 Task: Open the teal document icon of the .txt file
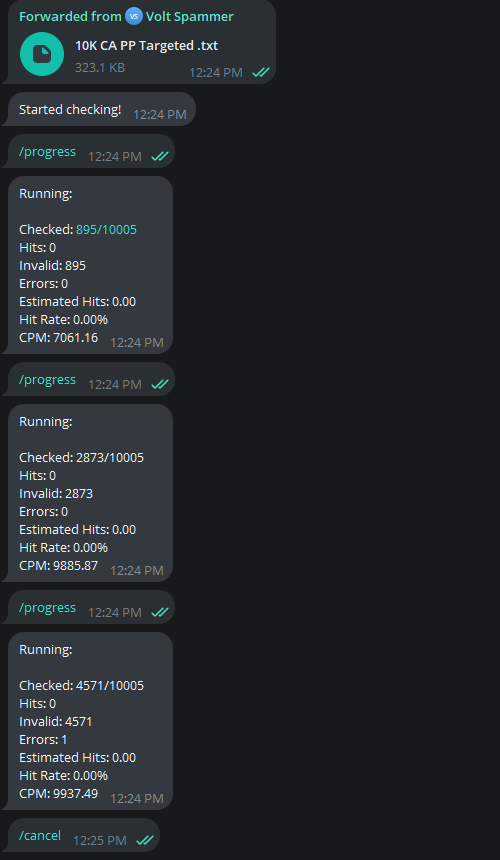pos(42,54)
